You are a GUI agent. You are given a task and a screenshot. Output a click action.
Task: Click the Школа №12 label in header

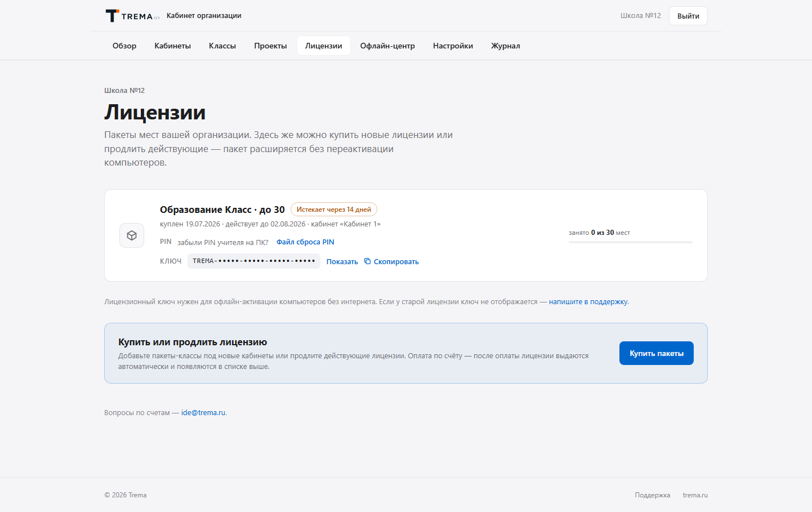coord(641,16)
